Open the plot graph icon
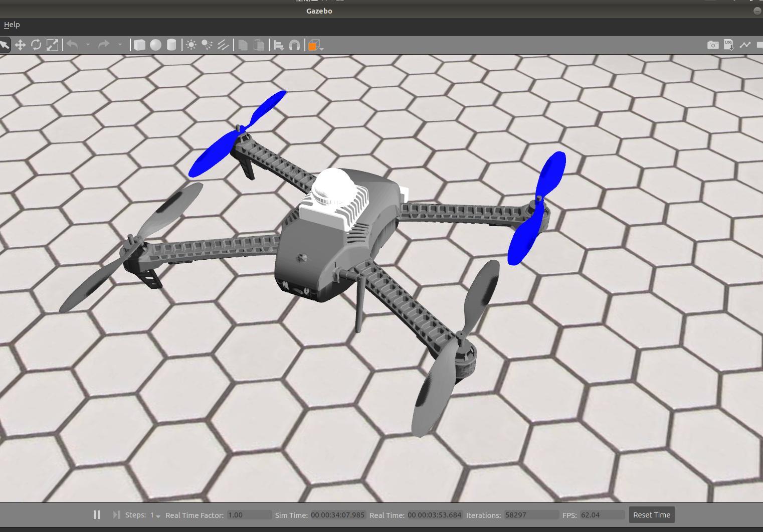 (x=745, y=45)
